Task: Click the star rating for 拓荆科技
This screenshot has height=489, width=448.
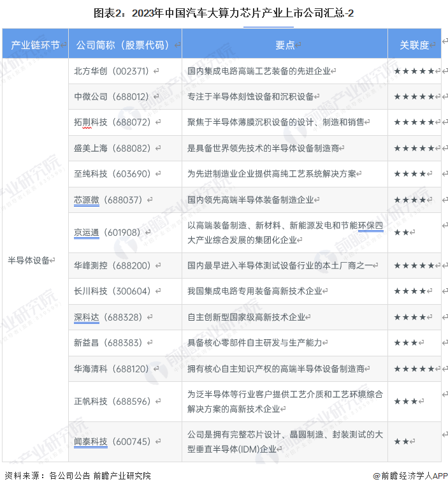Action: coord(414,122)
